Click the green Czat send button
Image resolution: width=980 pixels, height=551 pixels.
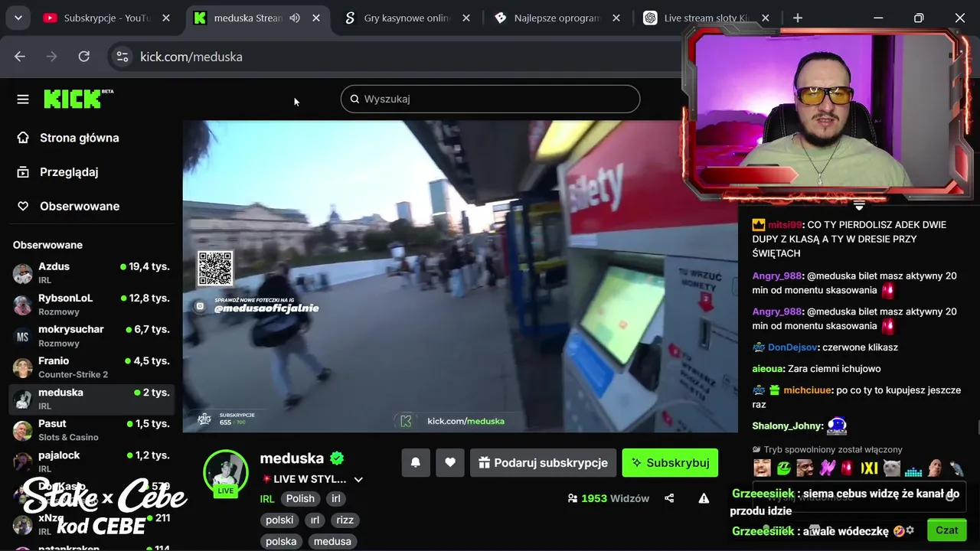click(x=947, y=530)
